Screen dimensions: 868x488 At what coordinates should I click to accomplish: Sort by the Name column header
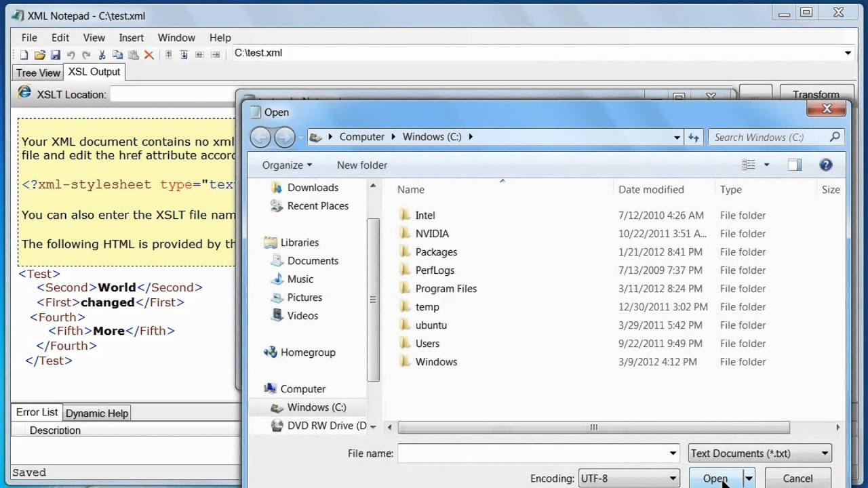point(411,190)
